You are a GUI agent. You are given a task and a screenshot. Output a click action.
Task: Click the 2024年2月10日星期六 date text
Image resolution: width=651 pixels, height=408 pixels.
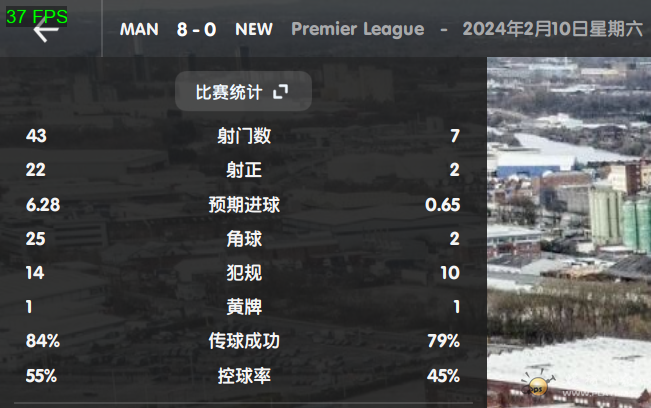click(553, 29)
